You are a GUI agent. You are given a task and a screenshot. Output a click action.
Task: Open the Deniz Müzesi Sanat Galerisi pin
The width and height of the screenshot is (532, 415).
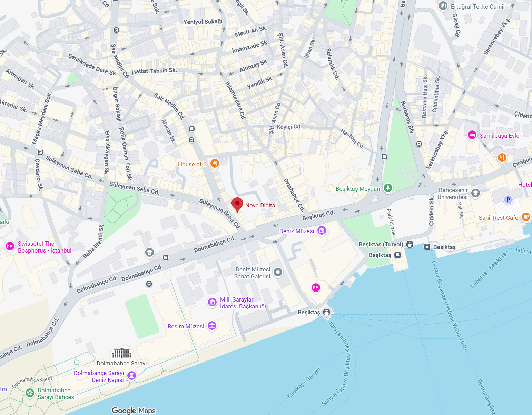pos(278,273)
